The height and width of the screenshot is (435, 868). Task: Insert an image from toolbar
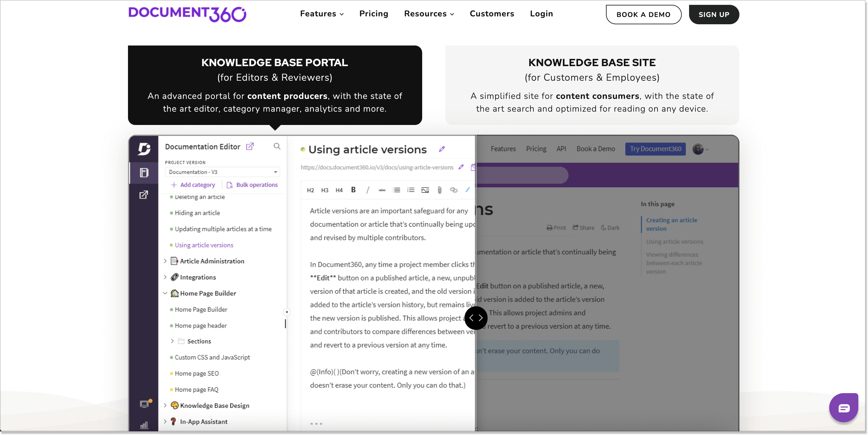click(425, 191)
